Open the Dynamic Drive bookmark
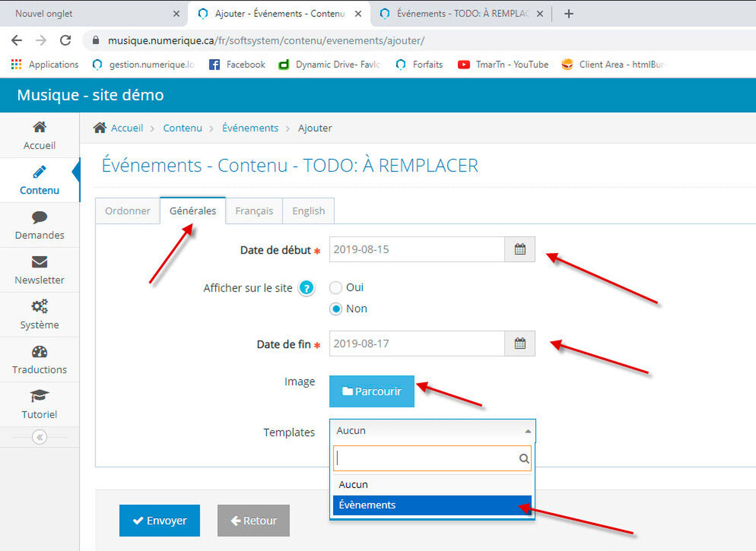Screen dimensions: 756x551 click(x=329, y=64)
